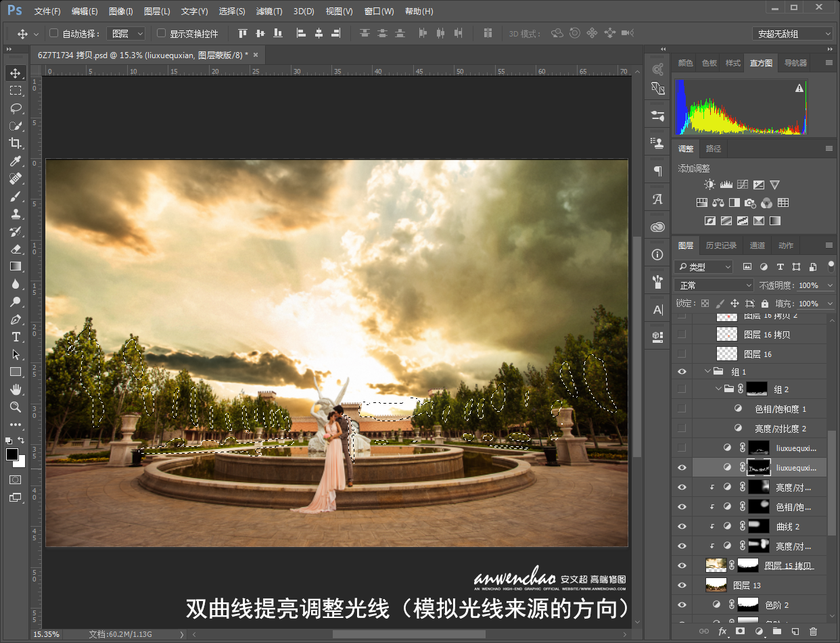
Task: Pick the History Brush tool
Action: click(16, 231)
